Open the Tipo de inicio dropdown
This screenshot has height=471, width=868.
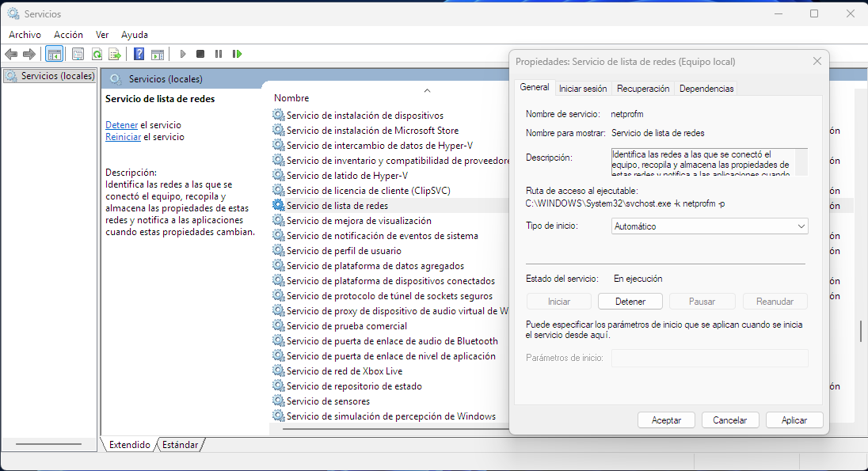[x=710, y=226]
